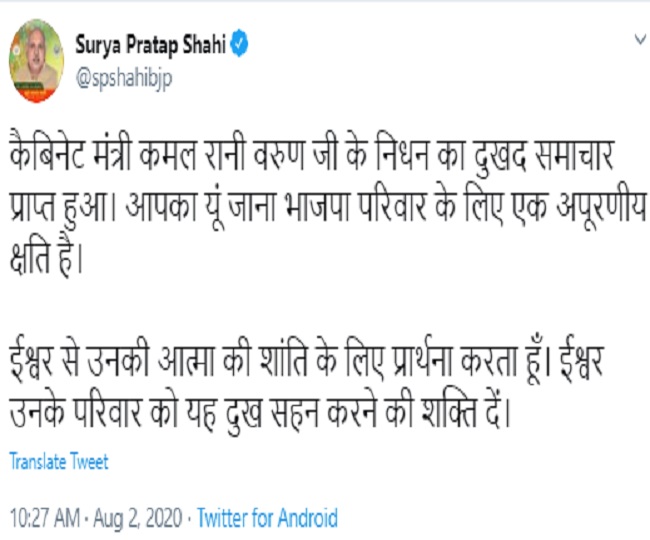Open the Surya Pratap Shahi display name

pyautogui.click(x=150, y=46)
